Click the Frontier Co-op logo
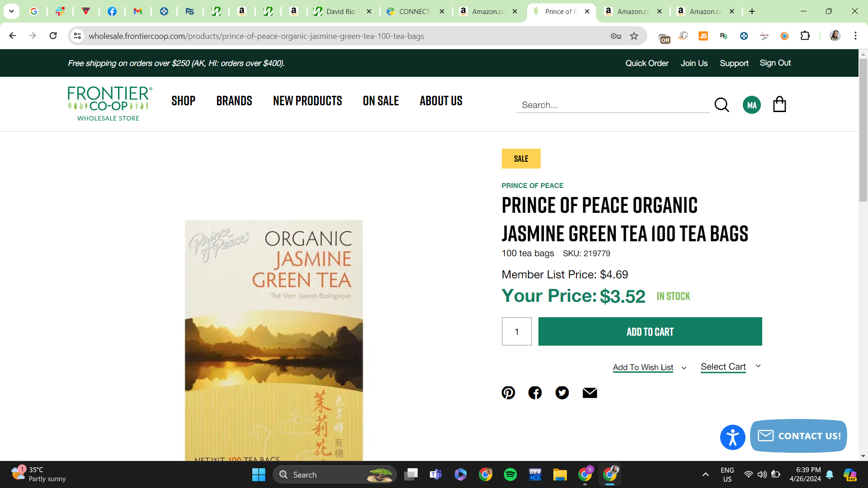Screen dimensions: 868x488 (110, 104)
